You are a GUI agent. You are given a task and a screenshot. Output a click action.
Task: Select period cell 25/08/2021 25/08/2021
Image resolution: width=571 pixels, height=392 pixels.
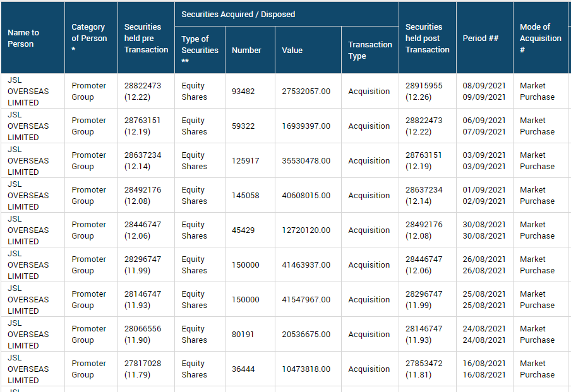(x=484, y=300)
